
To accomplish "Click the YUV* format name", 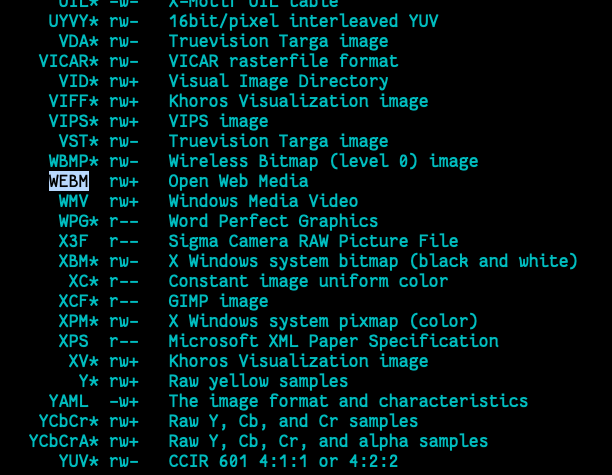I will (79, 461).
